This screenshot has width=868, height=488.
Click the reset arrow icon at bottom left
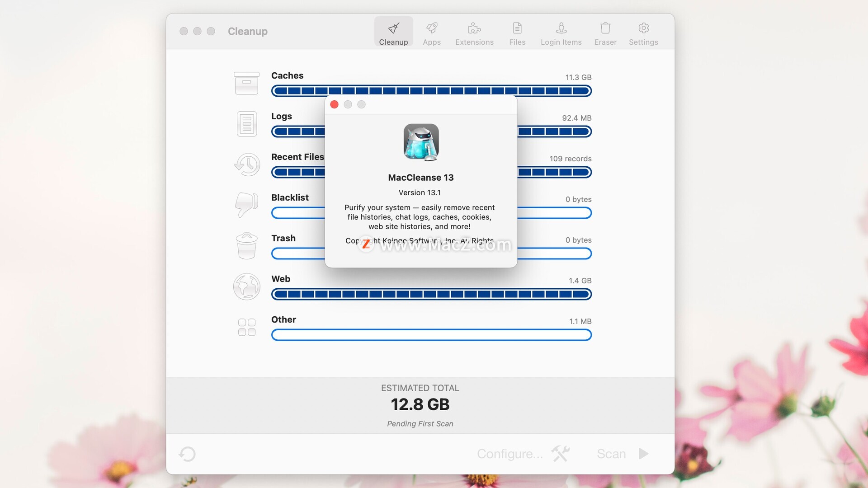[187, 454]
